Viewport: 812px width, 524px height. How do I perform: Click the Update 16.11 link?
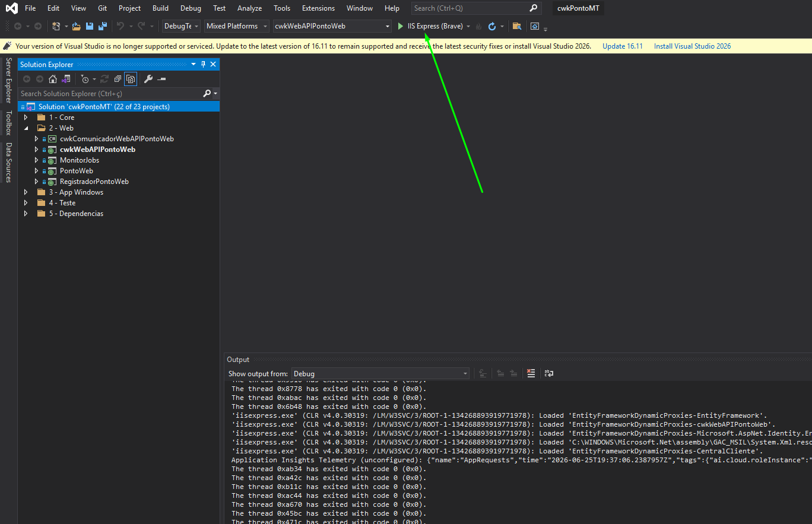tap(623, 46)
